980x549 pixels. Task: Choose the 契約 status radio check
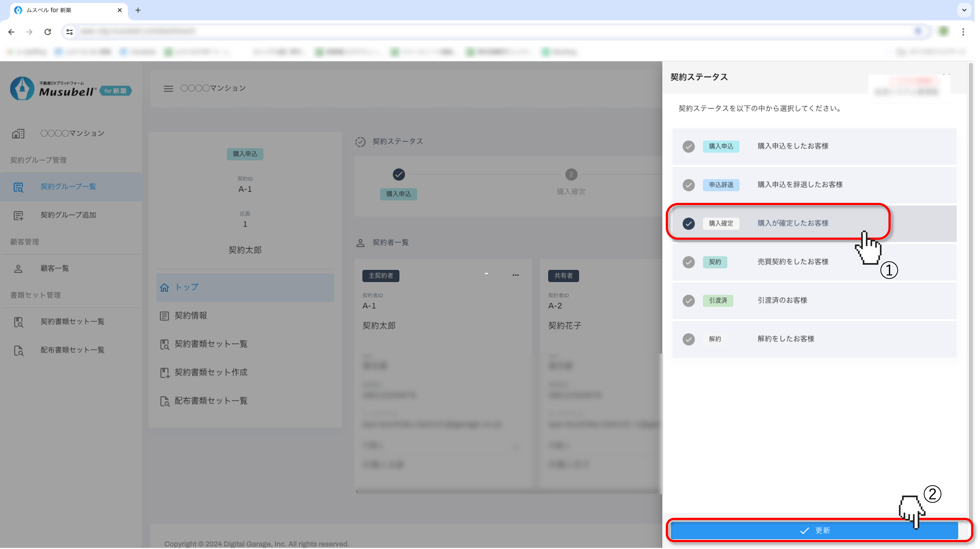(x=688, y=262)
